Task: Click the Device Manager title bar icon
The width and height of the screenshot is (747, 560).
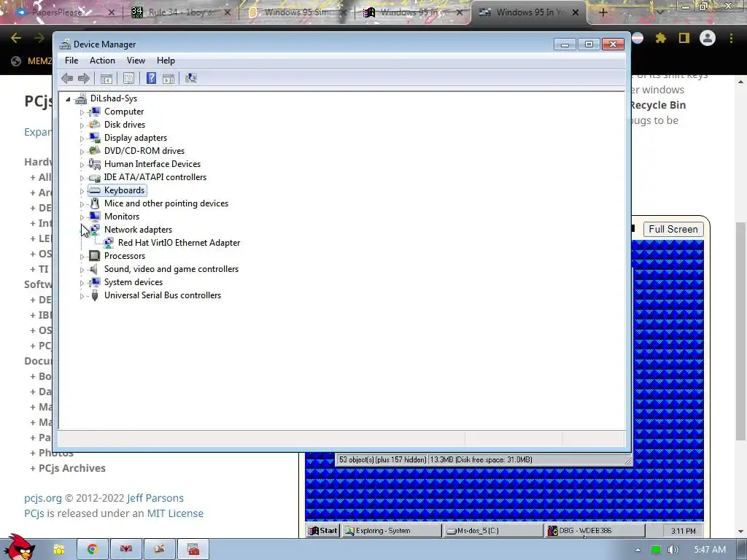Action: [x=65, y=44]
